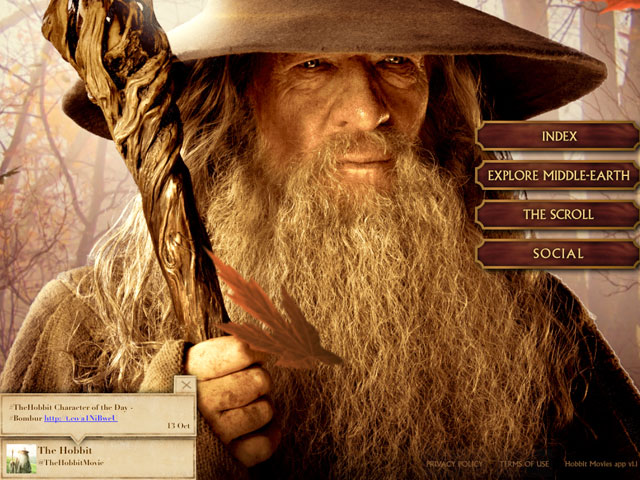Open the INDEX menu button
640x480 pixels.
click(558, 136)
